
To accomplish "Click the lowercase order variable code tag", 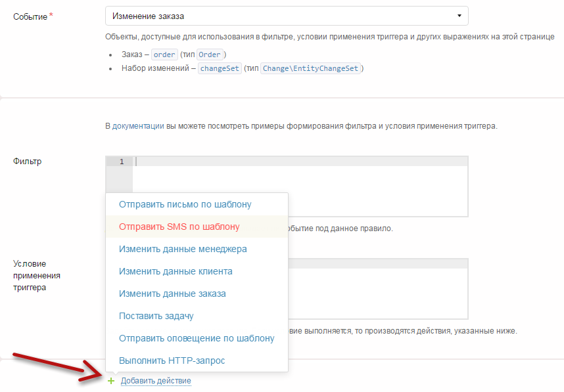I will coord(164,54).
